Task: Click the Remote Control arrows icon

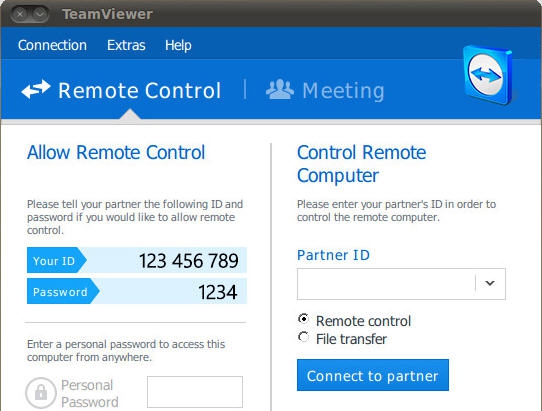Action: [36, 89]
